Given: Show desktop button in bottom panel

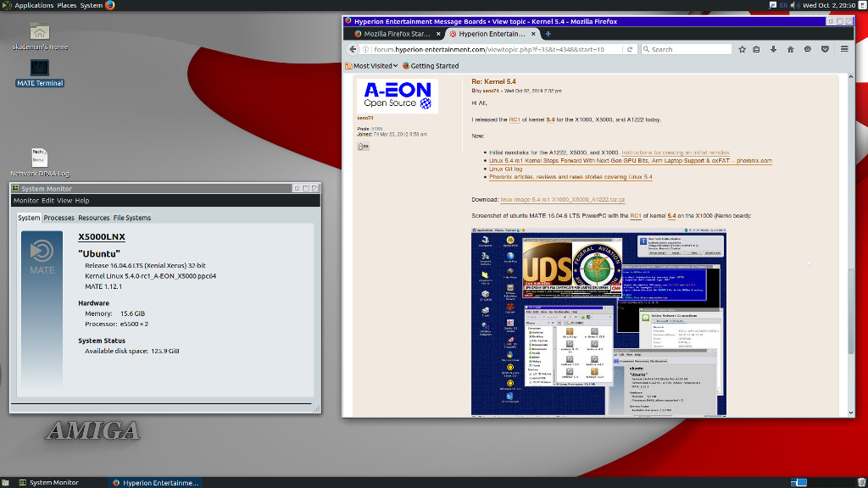Looking at the screenshot, I should pyautogui.click(x=5, y=482).
